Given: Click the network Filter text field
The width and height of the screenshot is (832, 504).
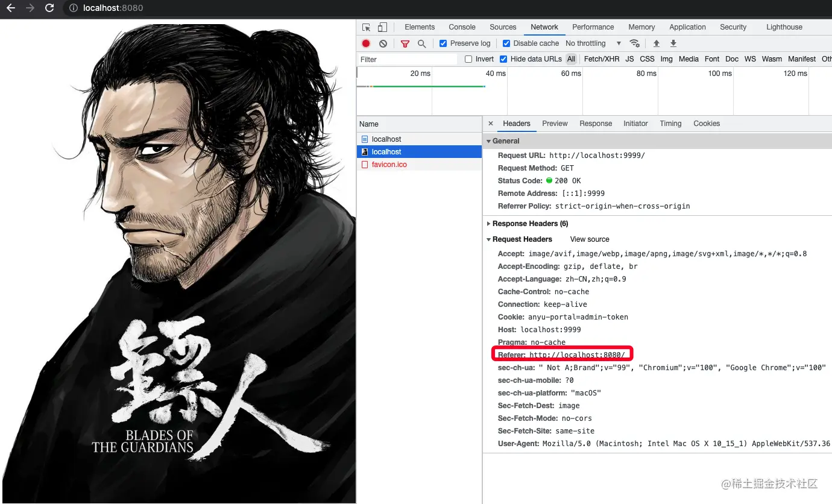Looking at the screenshot, I should [407, 59].
